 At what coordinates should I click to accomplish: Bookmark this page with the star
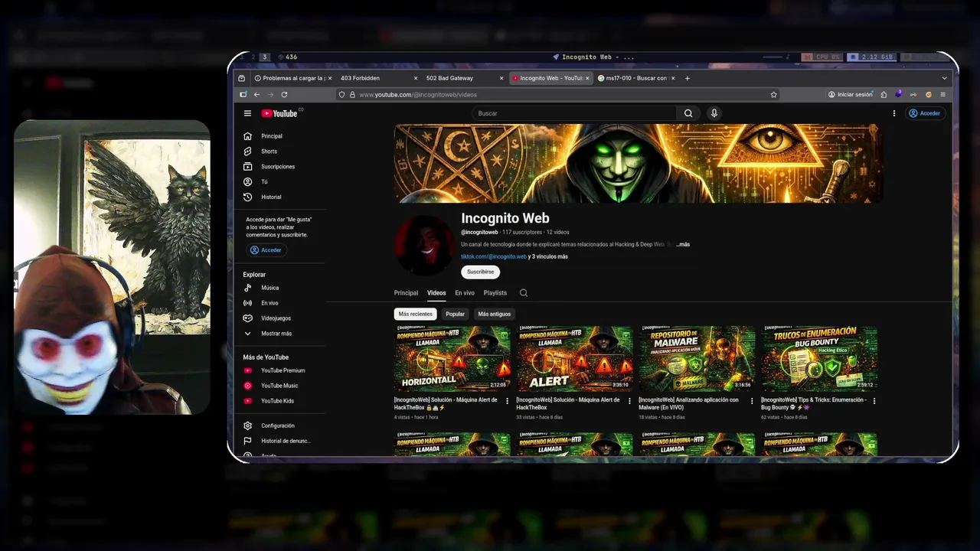tap(774, 95)
